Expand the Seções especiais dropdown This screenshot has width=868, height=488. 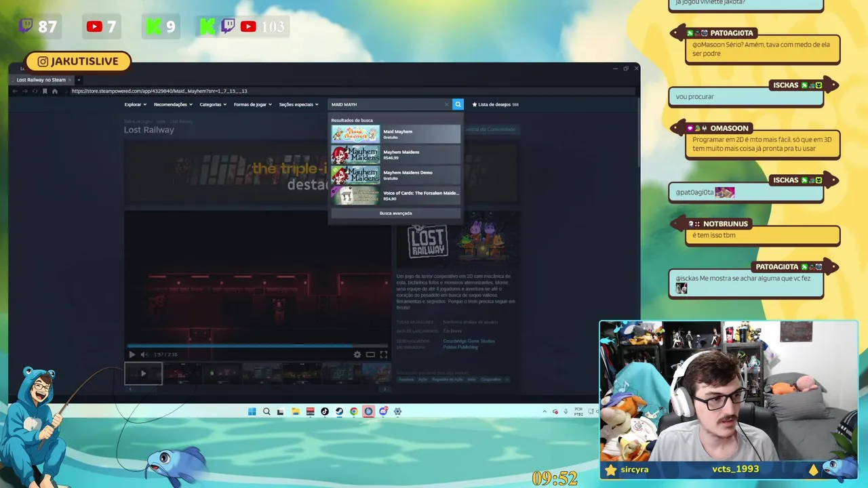tap(298, 104)
